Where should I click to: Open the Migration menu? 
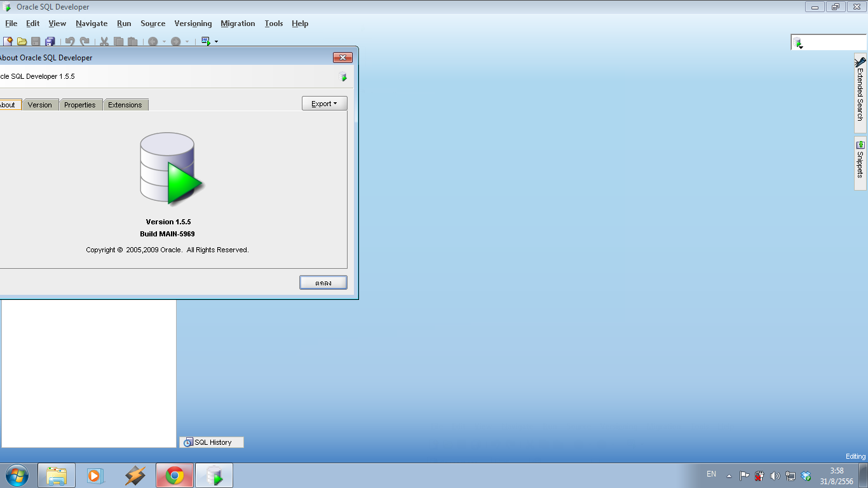tap(238, 24)
